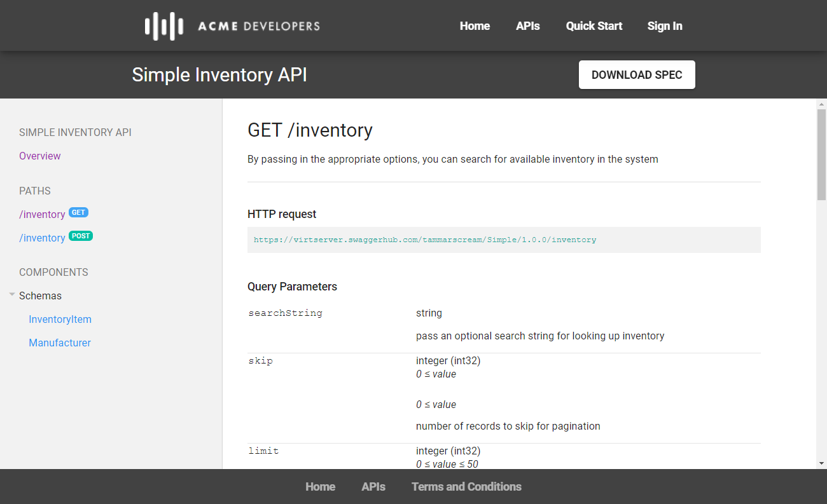Open APIs in the top navigation

528,26
